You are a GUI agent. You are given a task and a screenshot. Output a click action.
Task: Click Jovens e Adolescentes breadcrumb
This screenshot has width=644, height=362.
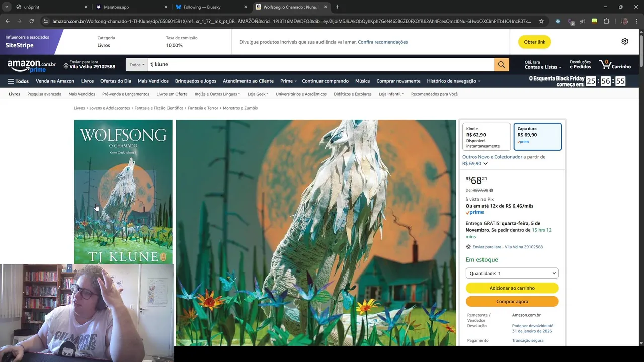(110, 108)
